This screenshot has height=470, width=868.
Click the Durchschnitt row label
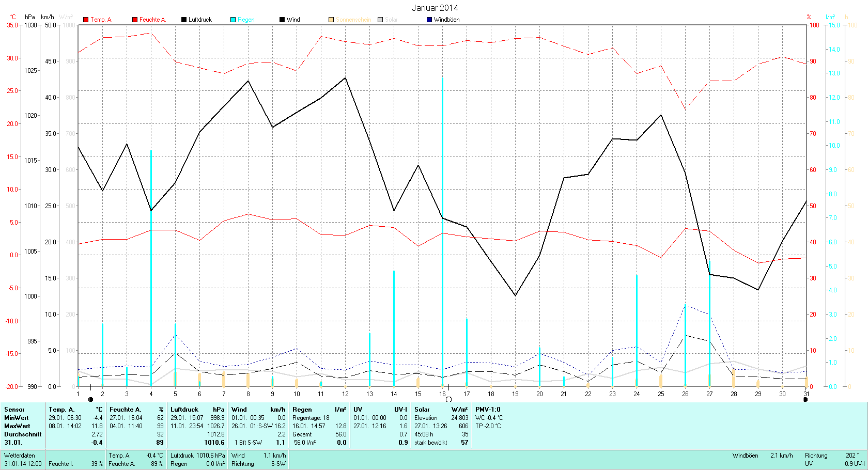point(23,434)
